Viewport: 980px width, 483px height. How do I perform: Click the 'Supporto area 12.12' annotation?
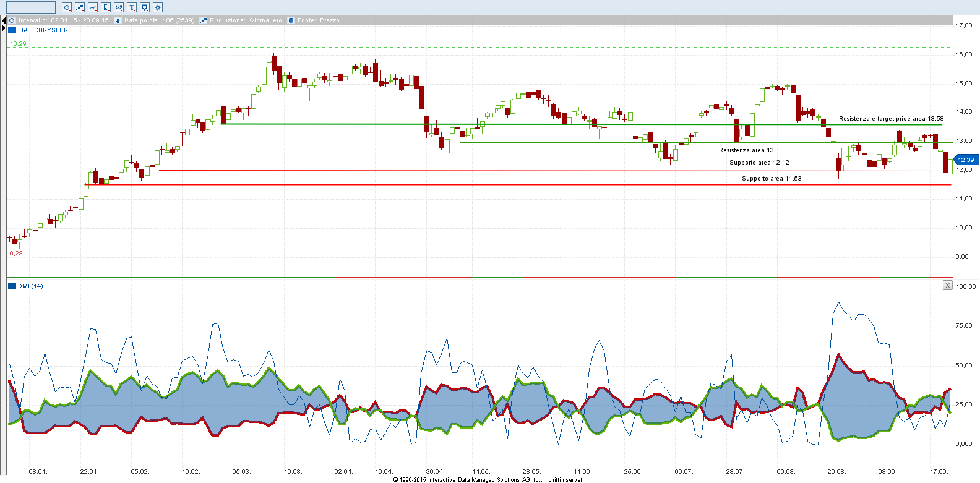[759, 163]
